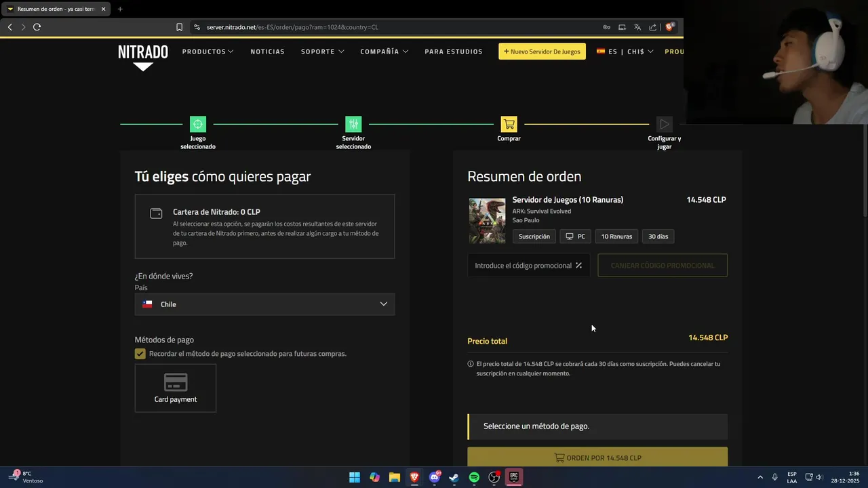Reload the page with the refresh icon
The height and width of the screenshot is (488, 868).
[x=37, y=27]
